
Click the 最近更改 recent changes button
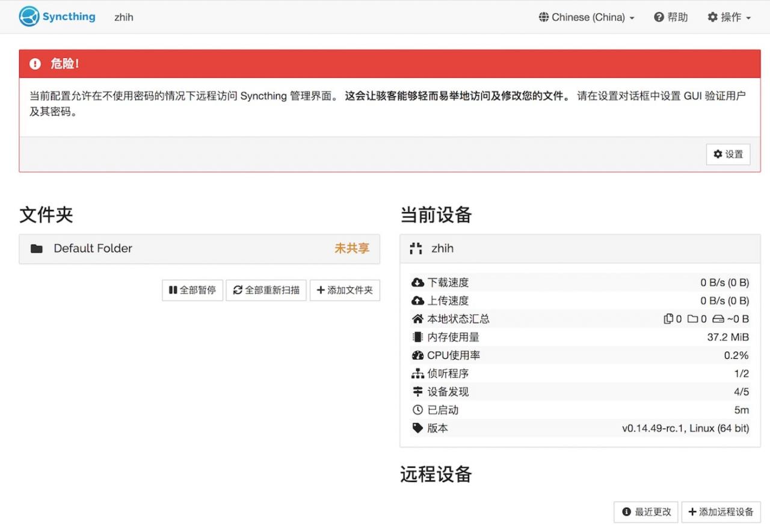[x=647, y=512]
